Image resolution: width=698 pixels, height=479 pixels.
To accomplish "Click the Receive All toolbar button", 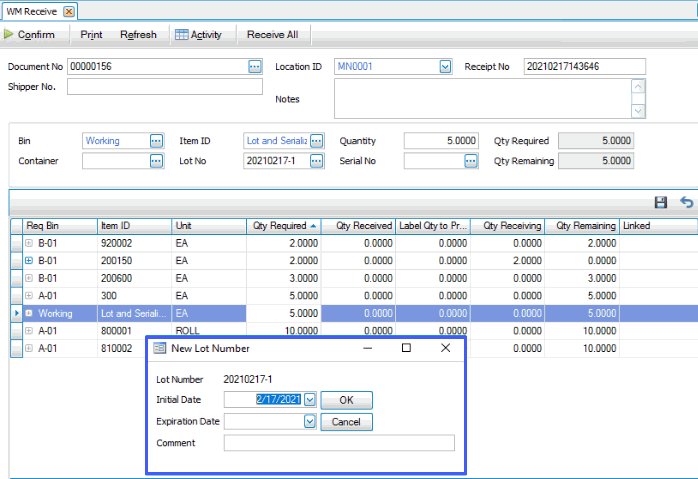I will (x=272, y=35).
